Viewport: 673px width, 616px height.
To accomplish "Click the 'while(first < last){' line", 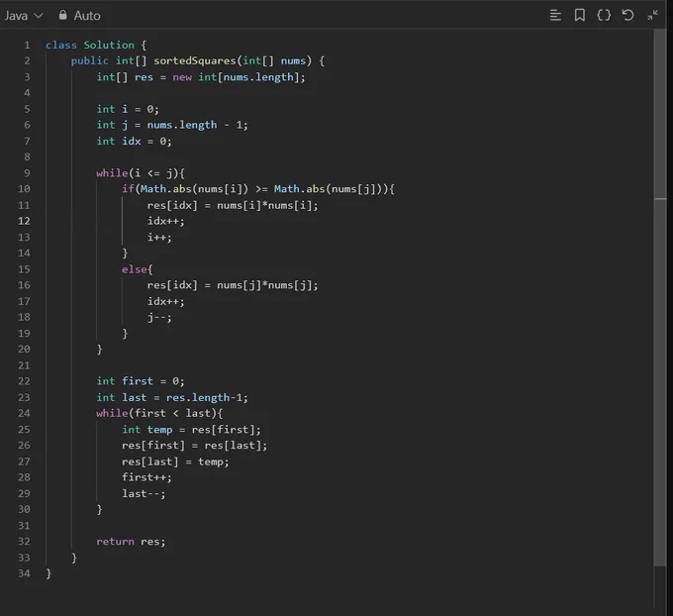I will coord(159,413).
